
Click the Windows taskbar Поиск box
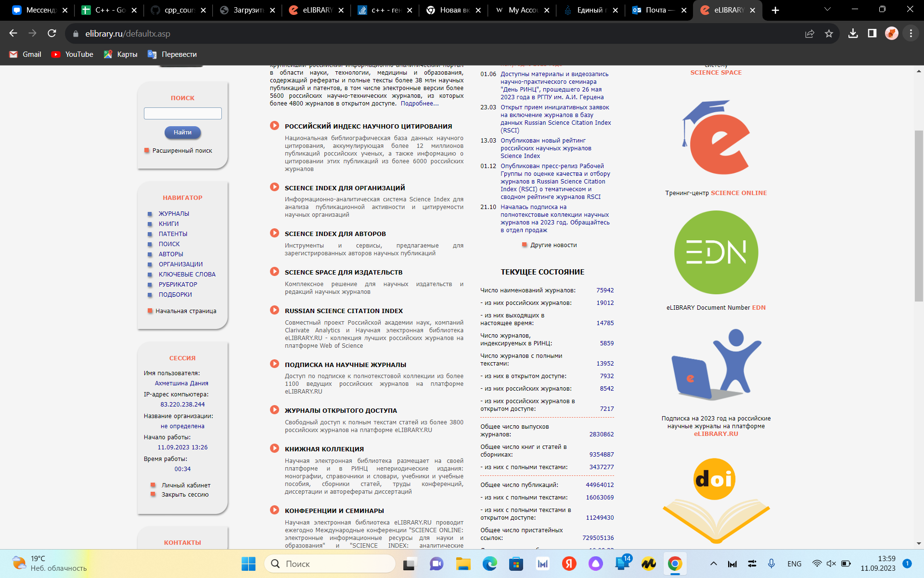(330, 564)
